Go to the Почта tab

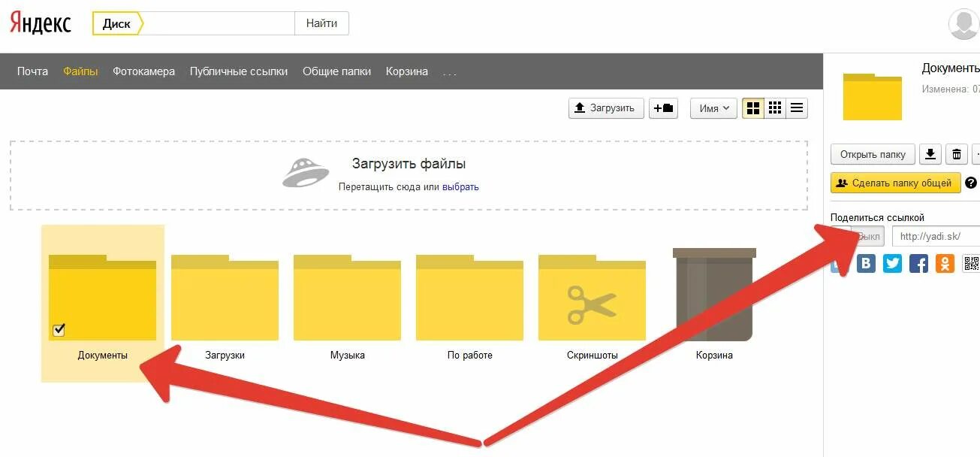point(32,71)
